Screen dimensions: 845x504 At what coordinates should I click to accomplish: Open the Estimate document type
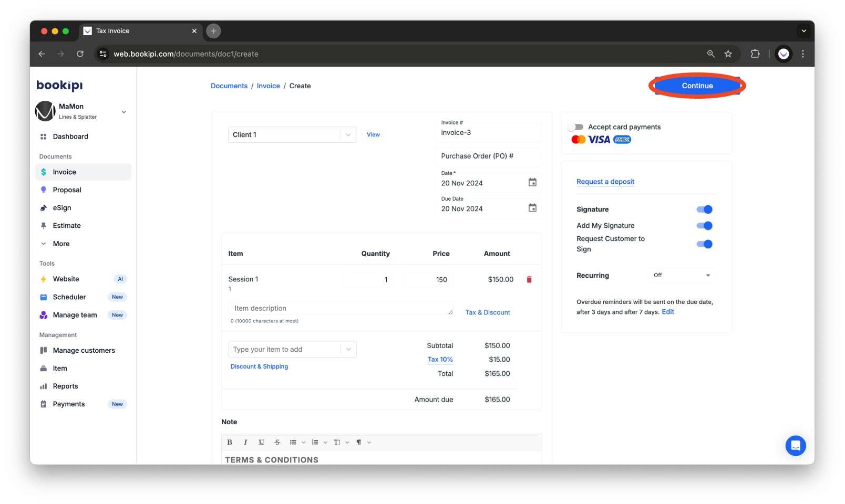[67, 225]
